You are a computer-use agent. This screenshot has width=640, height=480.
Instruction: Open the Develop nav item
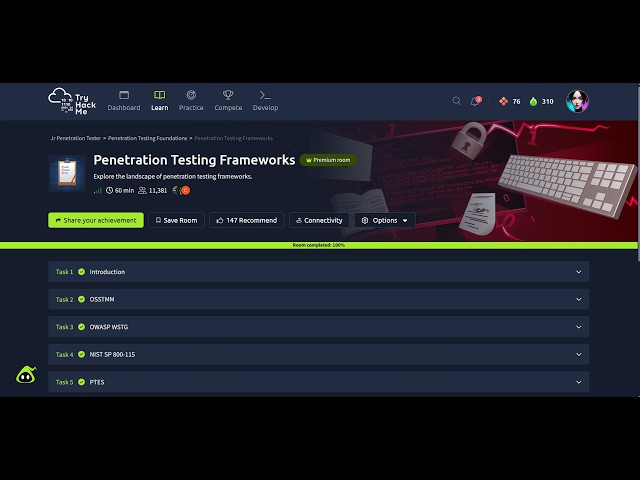[265, 101]
